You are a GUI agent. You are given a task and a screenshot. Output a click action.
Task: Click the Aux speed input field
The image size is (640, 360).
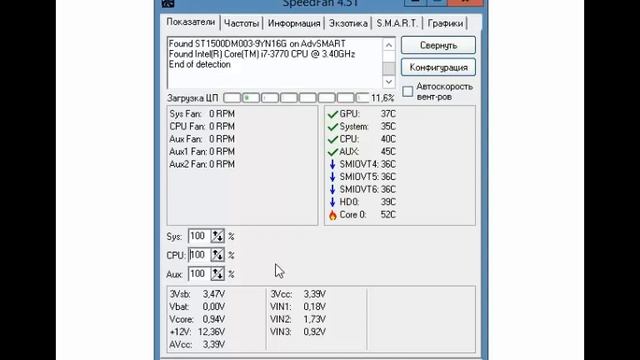tap(200, 274)
